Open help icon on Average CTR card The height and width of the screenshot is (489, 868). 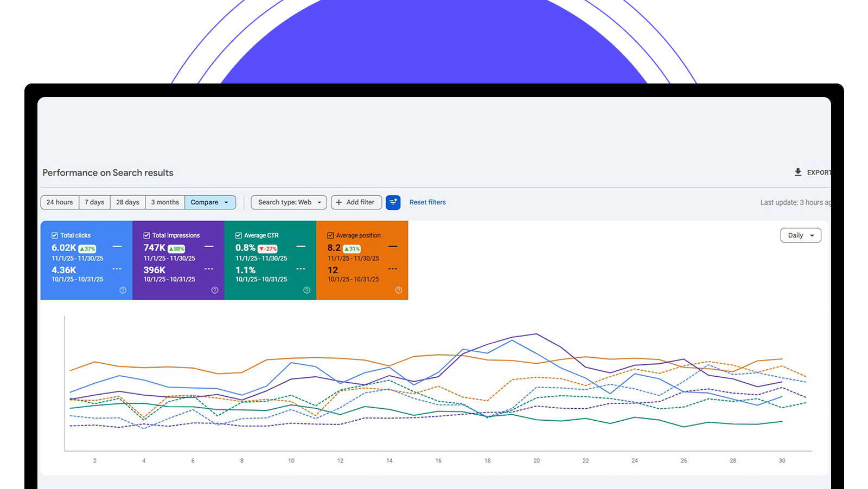click(x=307, y=290)
